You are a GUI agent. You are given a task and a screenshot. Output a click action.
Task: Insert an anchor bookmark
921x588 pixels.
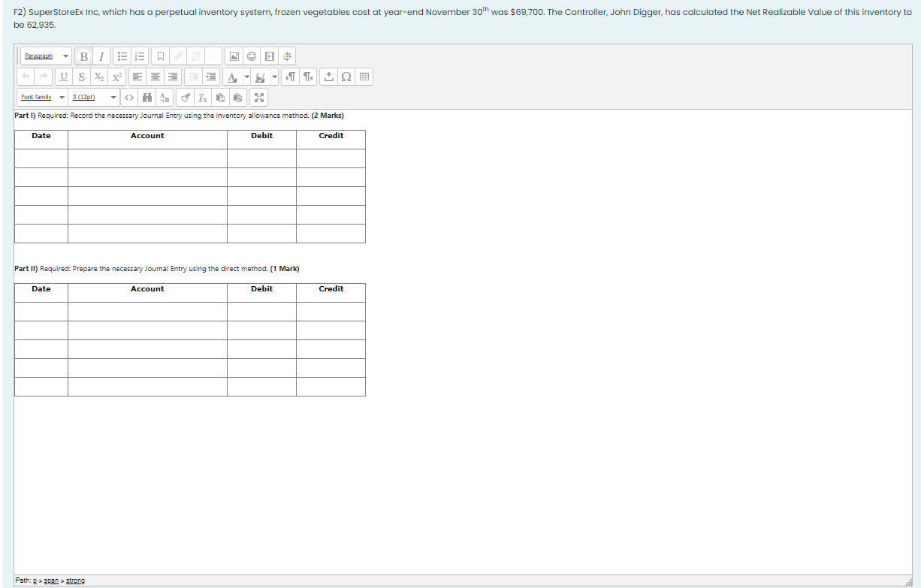pos(161,56)
